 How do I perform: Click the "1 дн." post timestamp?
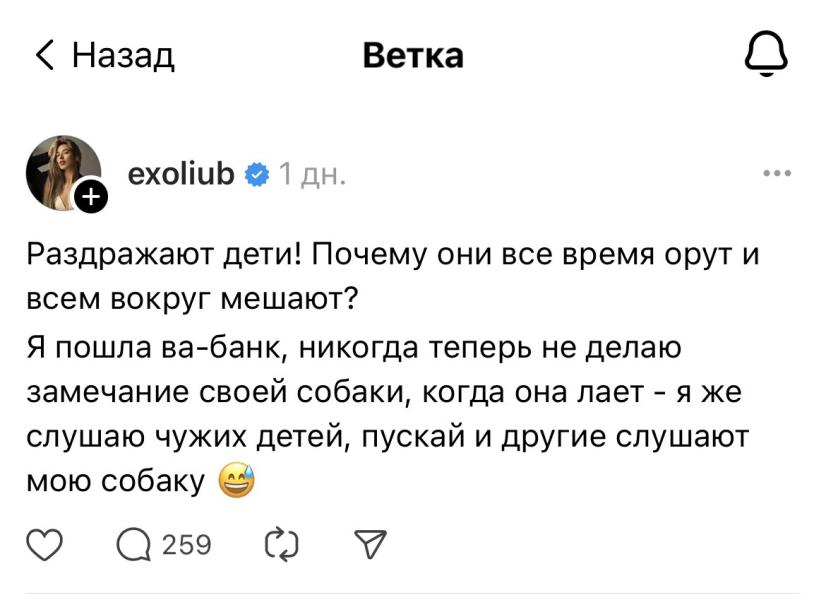[312, 176]
